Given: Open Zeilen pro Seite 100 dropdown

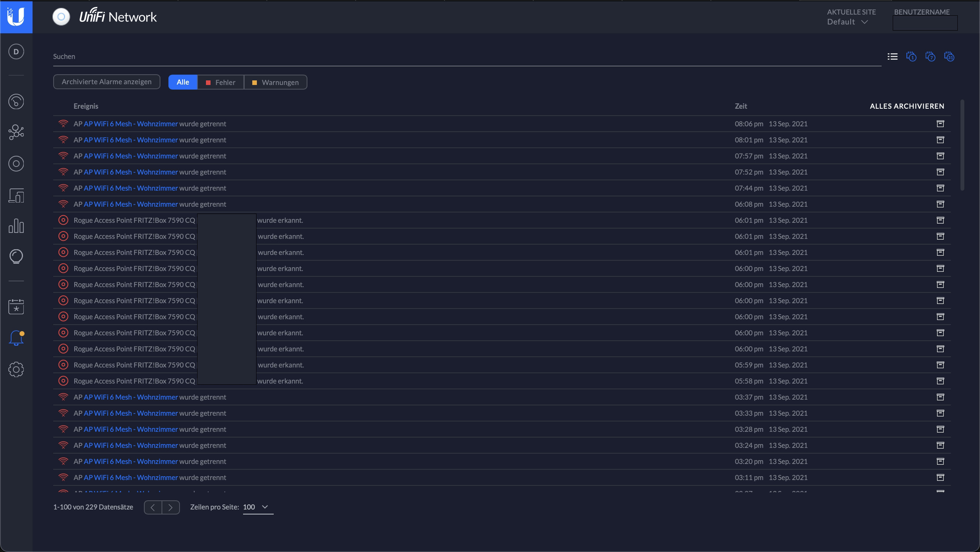Looking at the screenshot, I should coord(258,507).
